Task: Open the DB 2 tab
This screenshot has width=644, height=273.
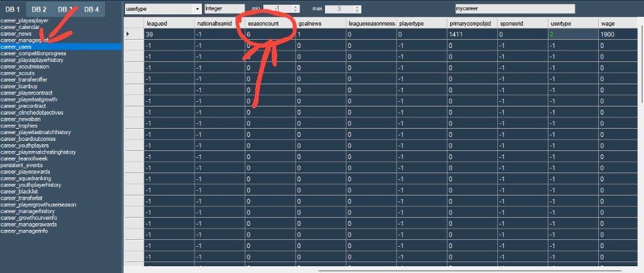Action: (x=39, y=9)
